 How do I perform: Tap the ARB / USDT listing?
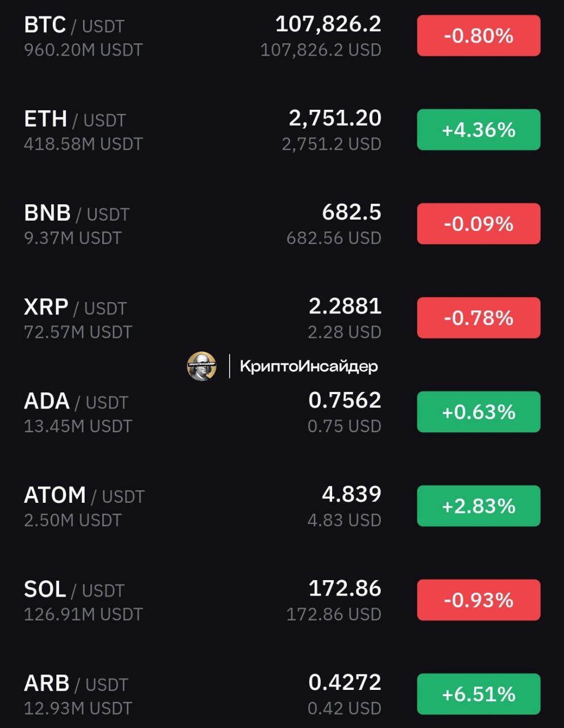282,694
